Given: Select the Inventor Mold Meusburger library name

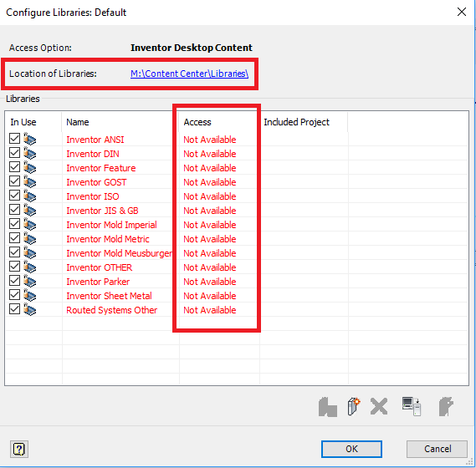Looking at the screenshot, I should (x=120, y=253).
